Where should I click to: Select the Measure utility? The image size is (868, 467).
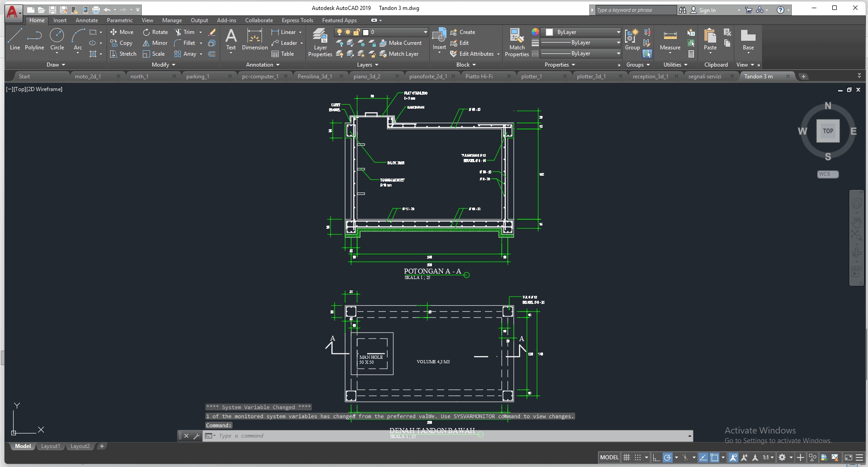tap(670, 39)
